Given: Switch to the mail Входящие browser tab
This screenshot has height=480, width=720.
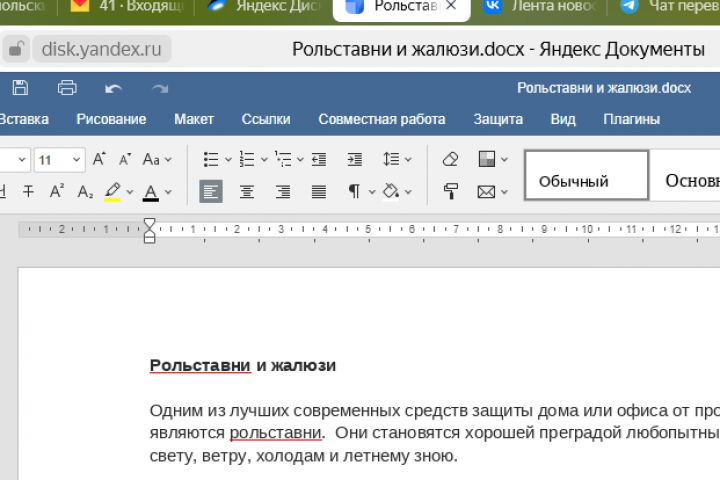Looking at the screenshot, I should click(x=127, y=8).
